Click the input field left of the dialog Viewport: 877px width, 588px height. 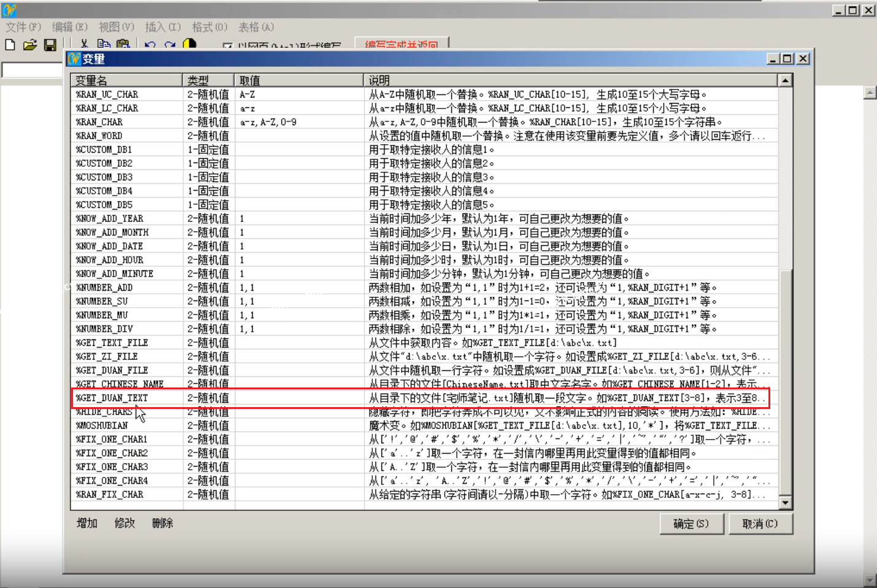[32, 70]
